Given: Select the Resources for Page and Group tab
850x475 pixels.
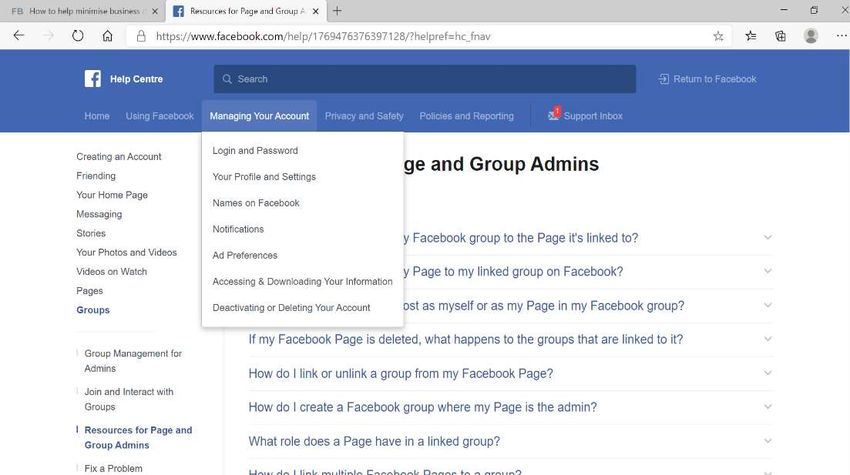Looking at the screenshot, I should point(247,11).
